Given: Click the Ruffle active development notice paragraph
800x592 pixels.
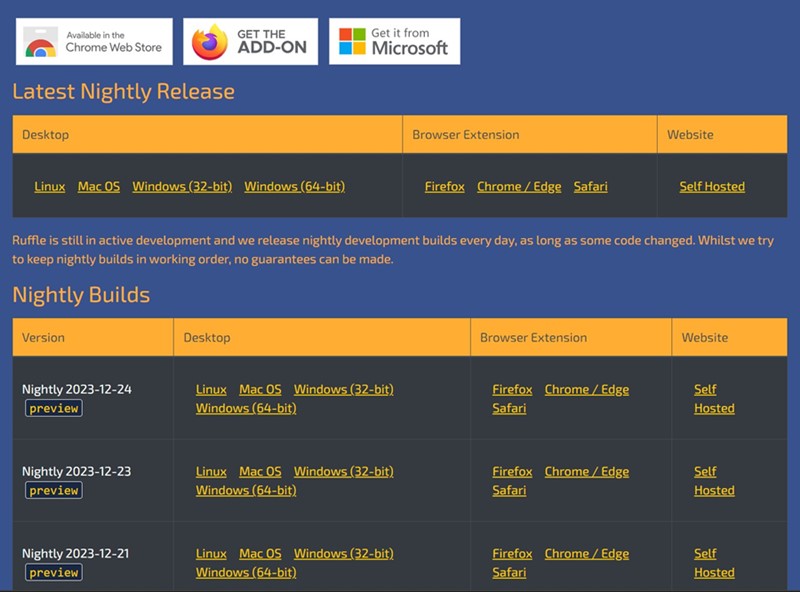Looking at the screenshot, I should 393,250.
